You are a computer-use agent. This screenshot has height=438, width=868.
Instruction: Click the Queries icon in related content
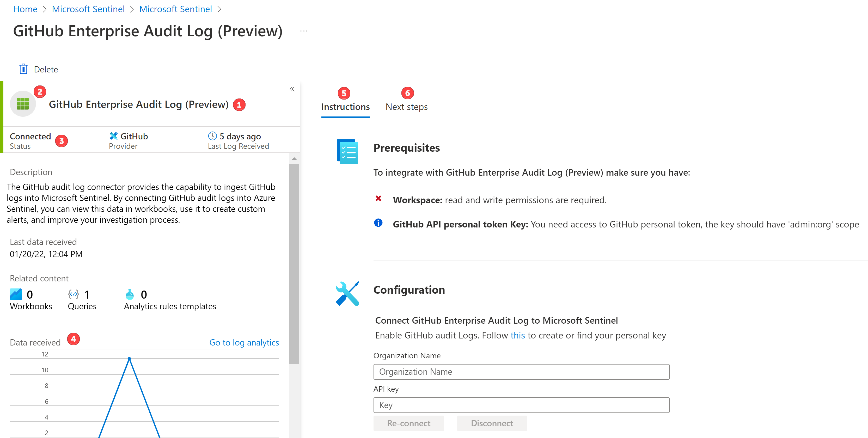73,293
